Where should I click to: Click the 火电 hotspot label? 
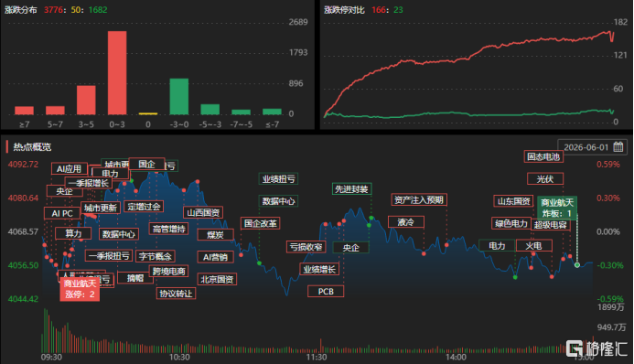(533, 246)
